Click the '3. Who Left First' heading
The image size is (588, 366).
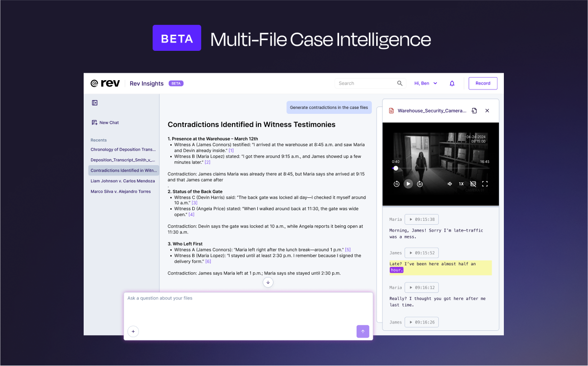pos(185,244)
